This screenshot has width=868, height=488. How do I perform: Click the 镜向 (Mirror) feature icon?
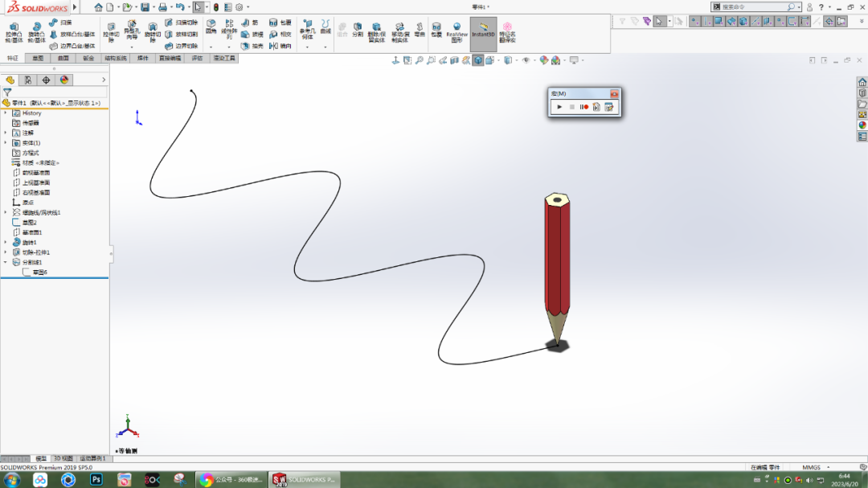click(275, 45)
